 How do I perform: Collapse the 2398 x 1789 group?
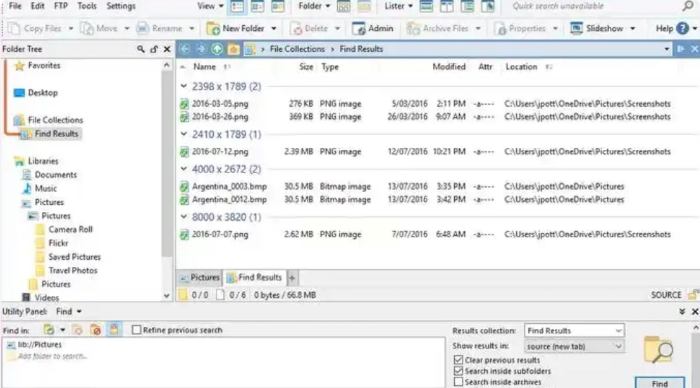(183, 86)
